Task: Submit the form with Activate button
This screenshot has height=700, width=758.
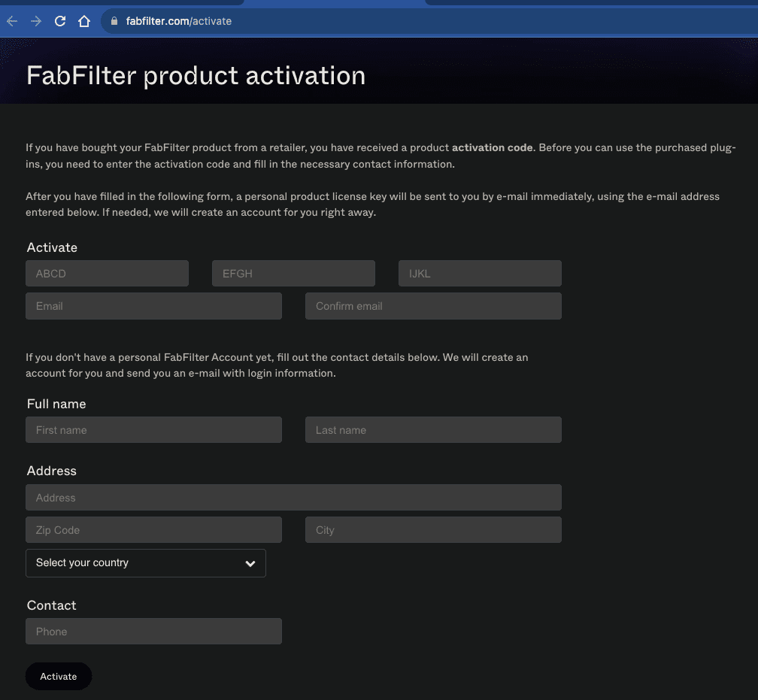Action: point(59,676)
